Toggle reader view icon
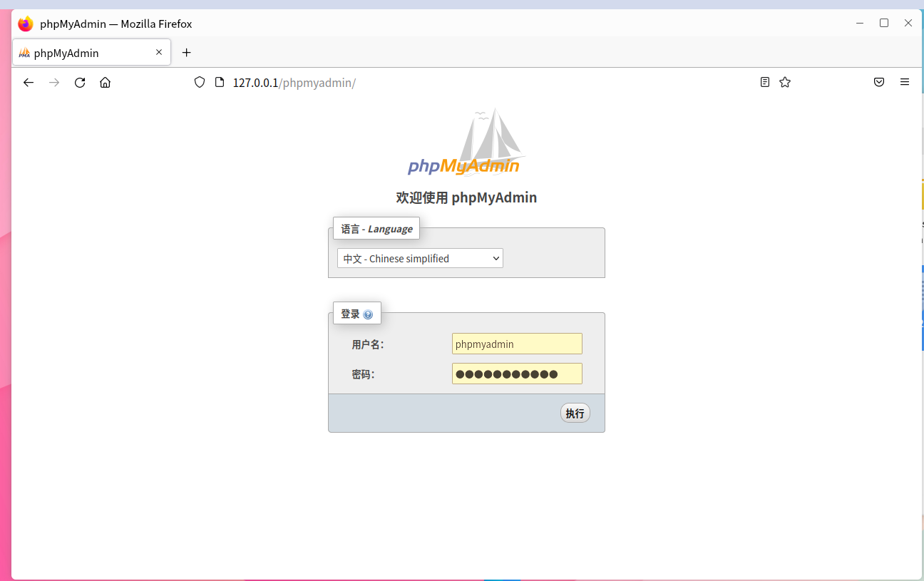 (765, 83)
